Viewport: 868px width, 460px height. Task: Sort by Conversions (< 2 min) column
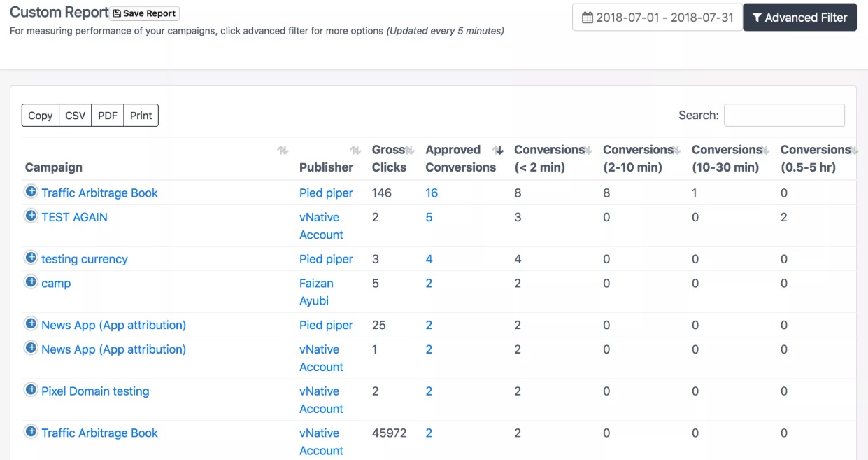tap(588, 151)
